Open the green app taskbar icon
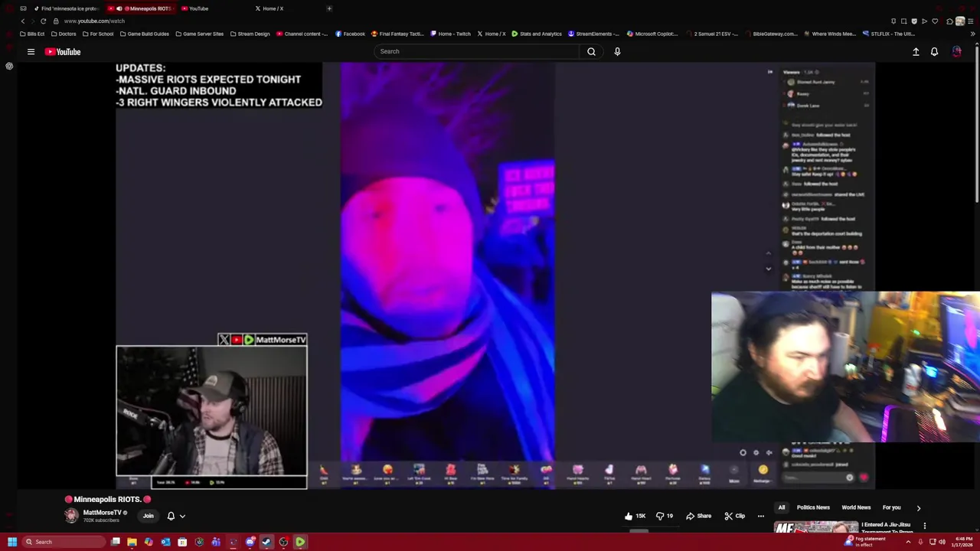980x551 pixels. pos(300,542)
